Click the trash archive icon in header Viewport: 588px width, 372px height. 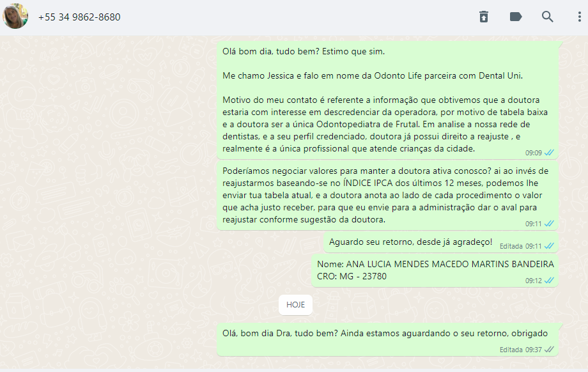(484, 17)
